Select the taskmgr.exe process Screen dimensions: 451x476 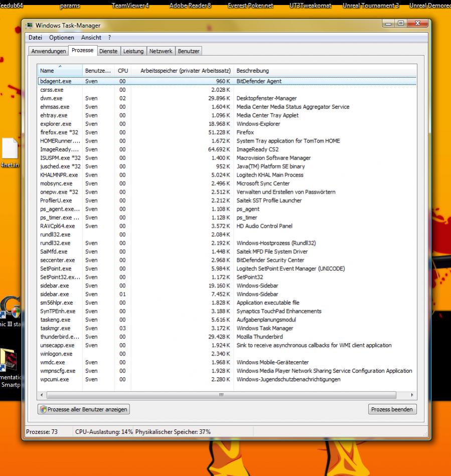pos(227,328)
